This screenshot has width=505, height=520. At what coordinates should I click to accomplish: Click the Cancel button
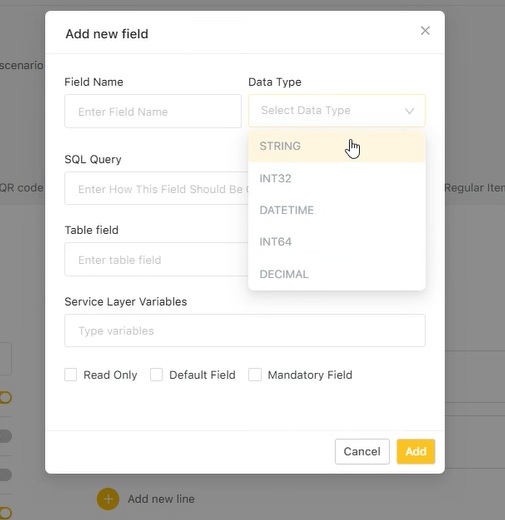[x=362, y=451]
